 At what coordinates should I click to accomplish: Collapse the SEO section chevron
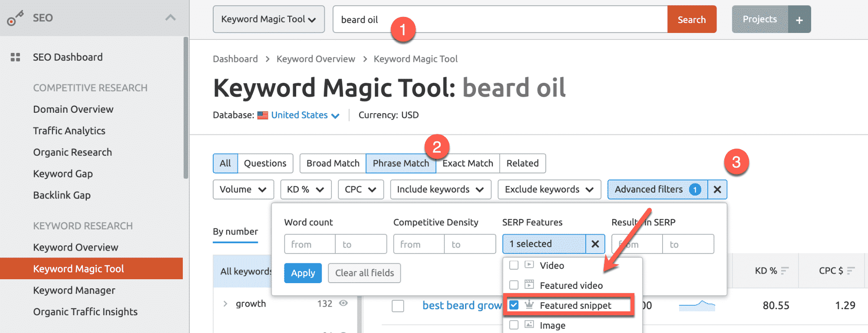pyautogui.click(x=171, y=18)
